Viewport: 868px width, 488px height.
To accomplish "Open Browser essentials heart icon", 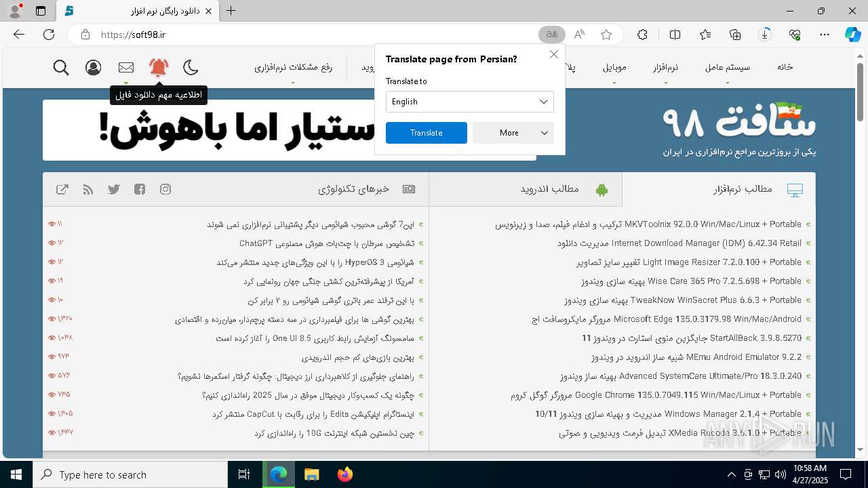I will (795, 35).
